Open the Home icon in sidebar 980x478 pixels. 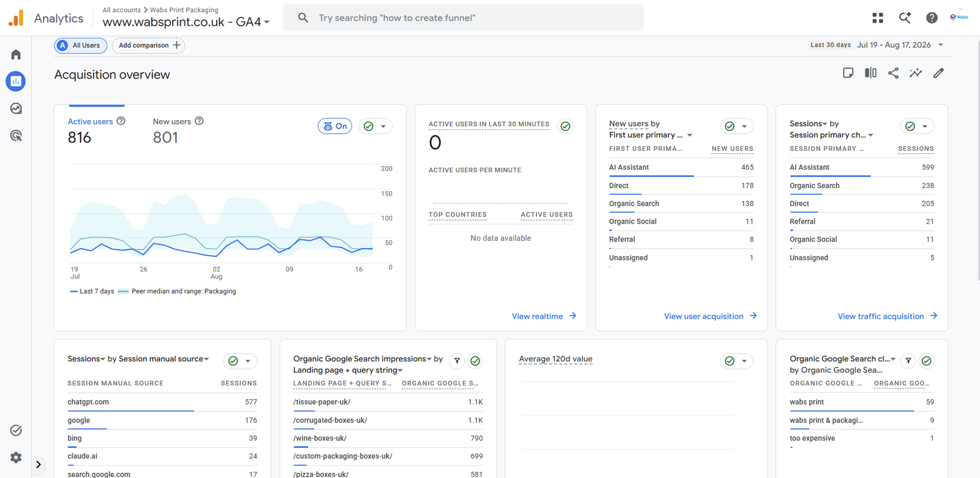16,55
